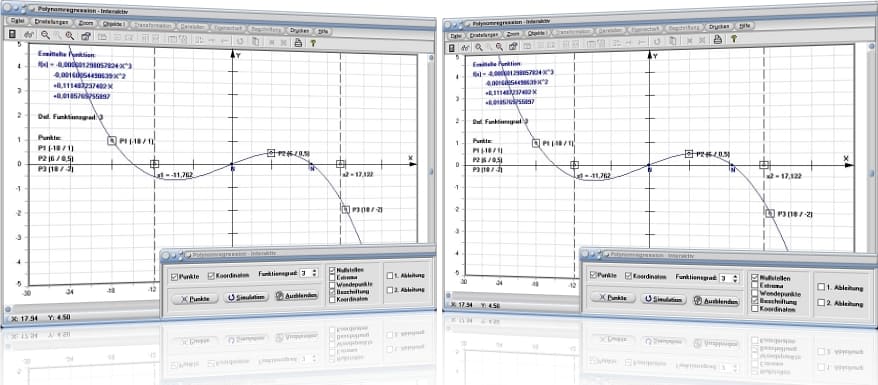This screenshot has width=878, height=385.
Task: Open Einstellungen menu in left window
Action: click(51, 22)
